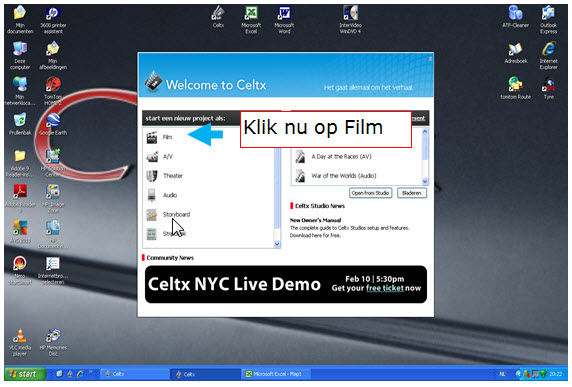Open Prullenbak recycle bin icon

20,124
